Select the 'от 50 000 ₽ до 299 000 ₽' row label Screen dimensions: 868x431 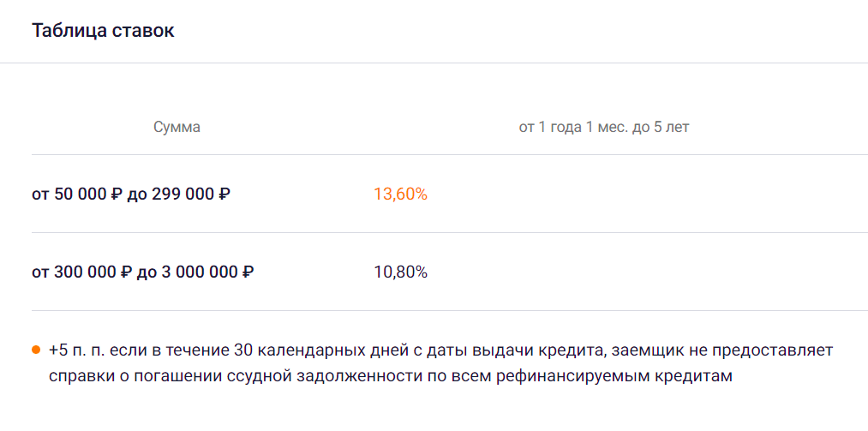[x=130, y=195]
